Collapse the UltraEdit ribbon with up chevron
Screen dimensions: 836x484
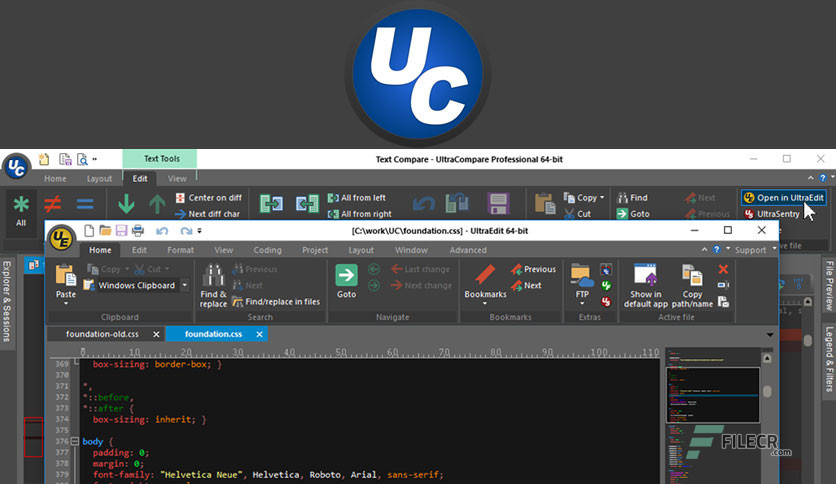point(704,249)
